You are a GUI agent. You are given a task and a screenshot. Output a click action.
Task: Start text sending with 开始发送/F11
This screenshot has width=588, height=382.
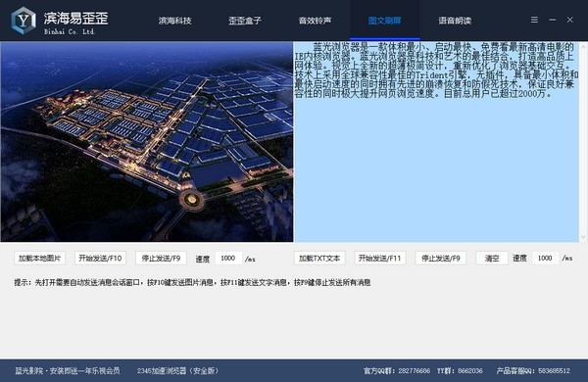(x=380, y=259)
